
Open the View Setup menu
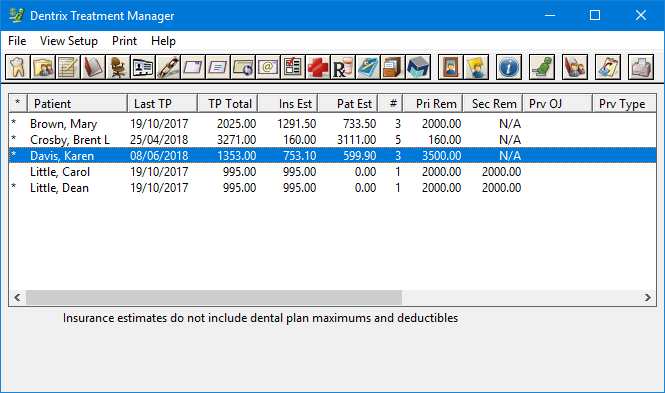(x=69, y=41)
